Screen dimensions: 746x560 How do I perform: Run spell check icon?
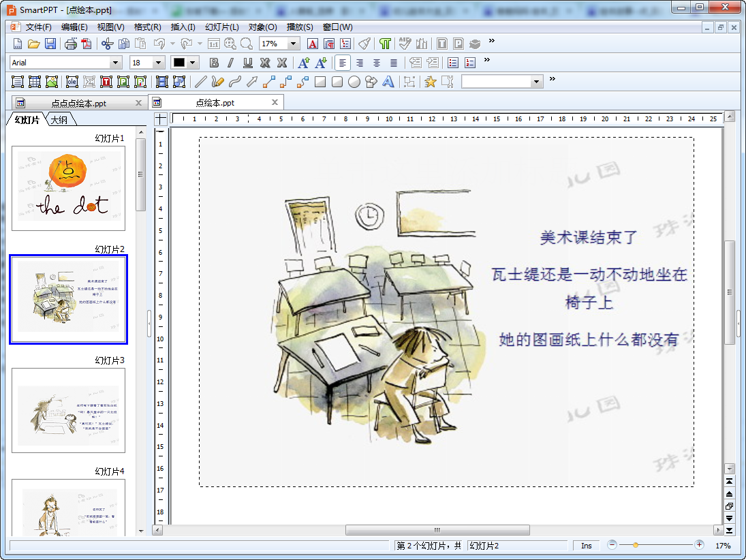pyautogui.click(x=405, y=44)
